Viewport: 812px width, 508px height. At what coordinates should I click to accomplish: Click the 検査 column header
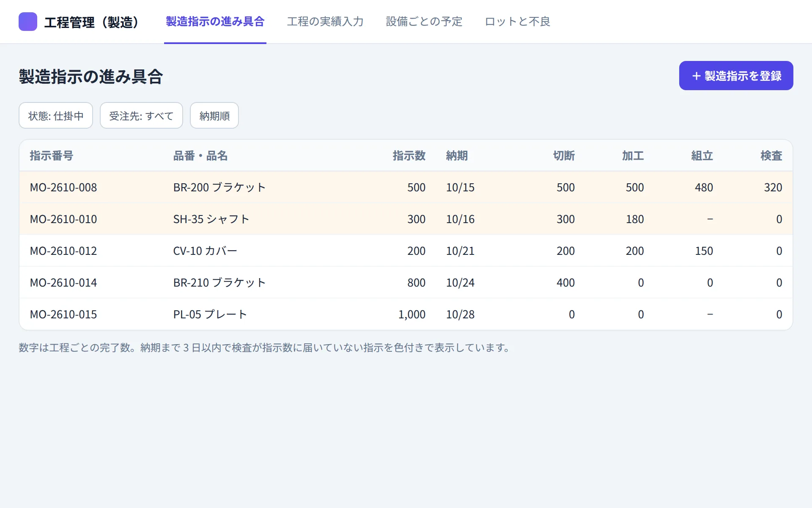coord(771,156)
